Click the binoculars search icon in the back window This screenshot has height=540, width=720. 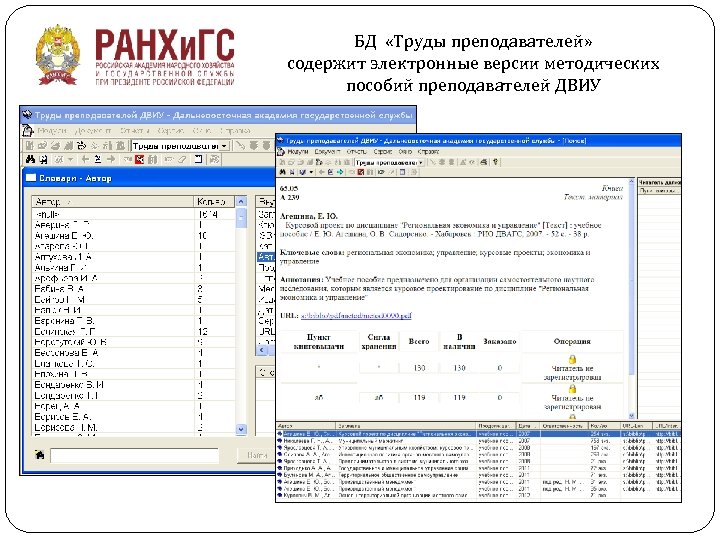[30, 159]
